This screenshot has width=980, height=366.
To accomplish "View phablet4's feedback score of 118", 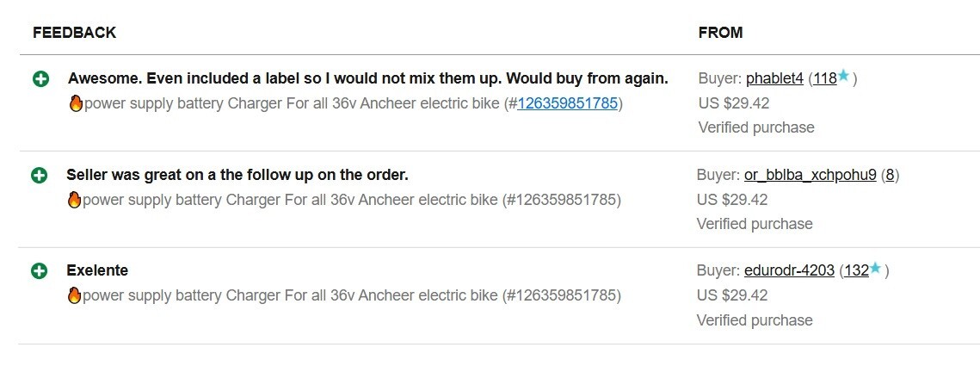I will tap(824, 79).
